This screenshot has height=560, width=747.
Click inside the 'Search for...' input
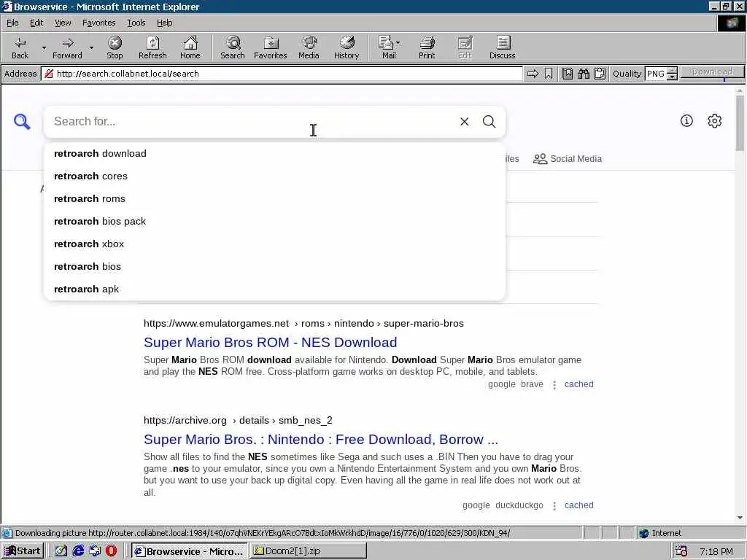(x=252, y=122)
